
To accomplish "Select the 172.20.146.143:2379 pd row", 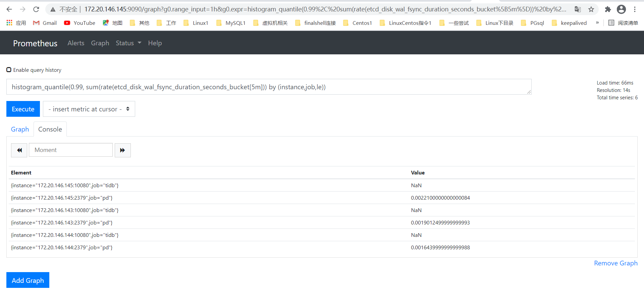I will 322,222.
